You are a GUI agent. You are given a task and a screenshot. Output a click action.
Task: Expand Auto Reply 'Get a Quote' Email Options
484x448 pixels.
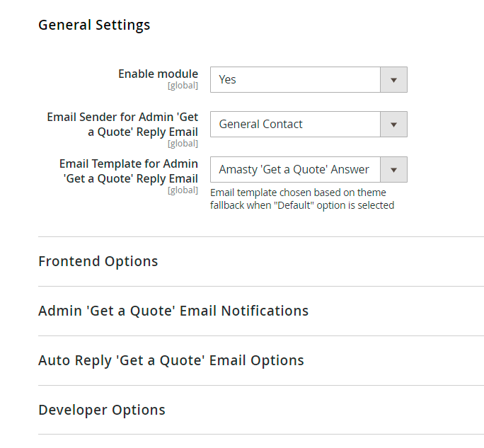point(171,360)
